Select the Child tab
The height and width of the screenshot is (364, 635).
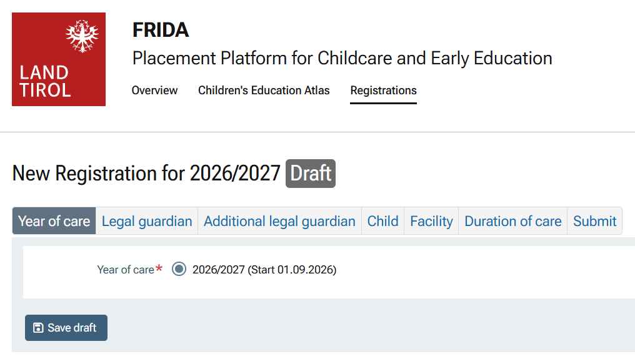coord(382,221)
